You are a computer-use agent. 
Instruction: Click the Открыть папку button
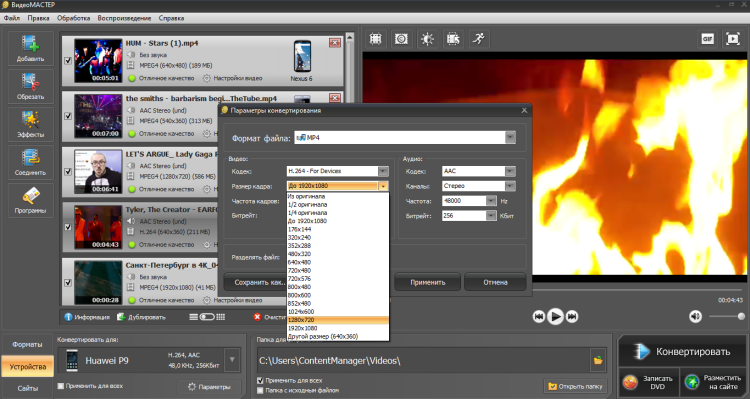click(x=575, y=386)
